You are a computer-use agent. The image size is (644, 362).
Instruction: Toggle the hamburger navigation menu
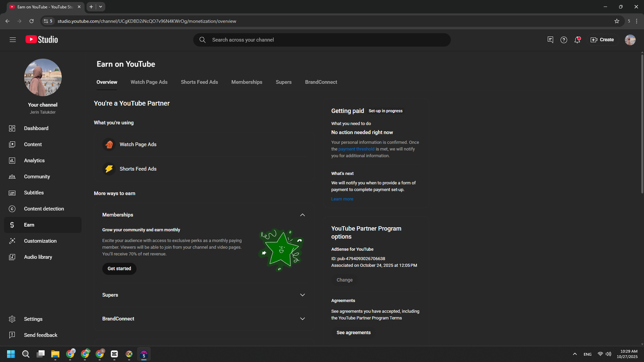13,40
